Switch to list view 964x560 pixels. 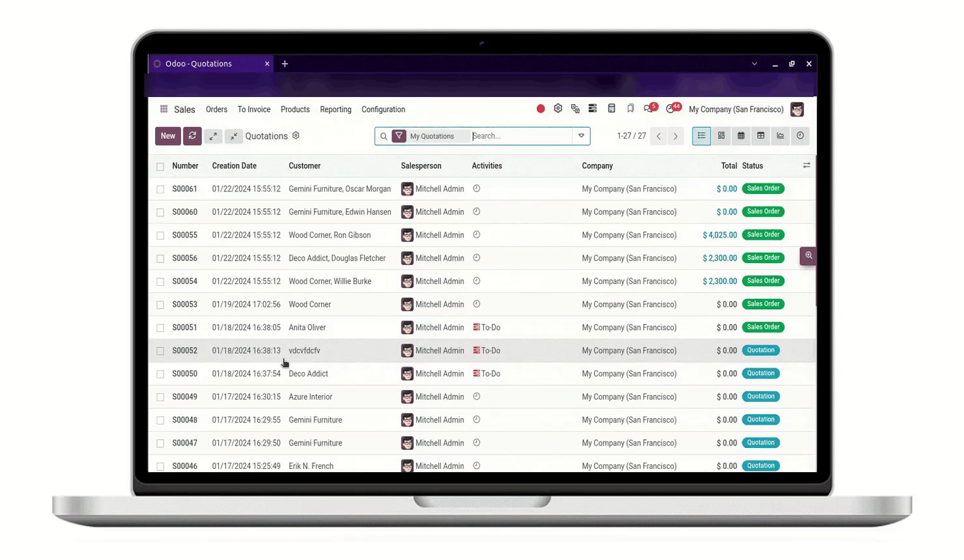point(702,135)
